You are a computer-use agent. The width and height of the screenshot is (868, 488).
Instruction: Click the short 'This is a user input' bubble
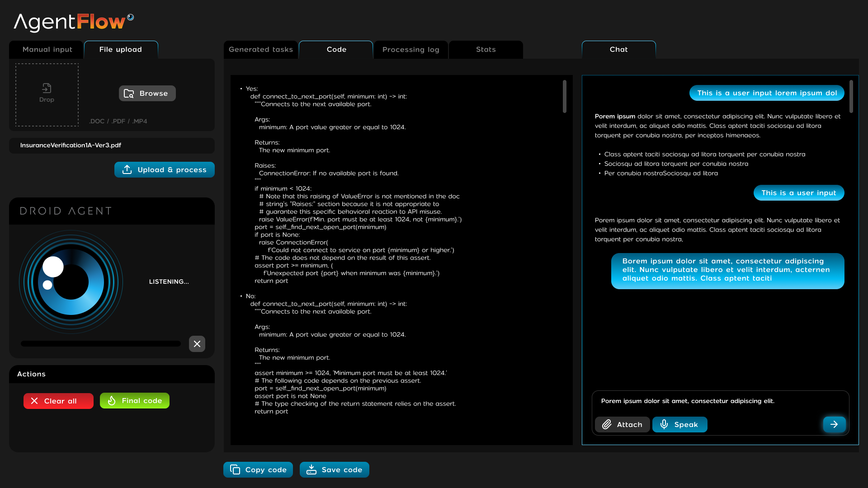(x=799, y=193)
